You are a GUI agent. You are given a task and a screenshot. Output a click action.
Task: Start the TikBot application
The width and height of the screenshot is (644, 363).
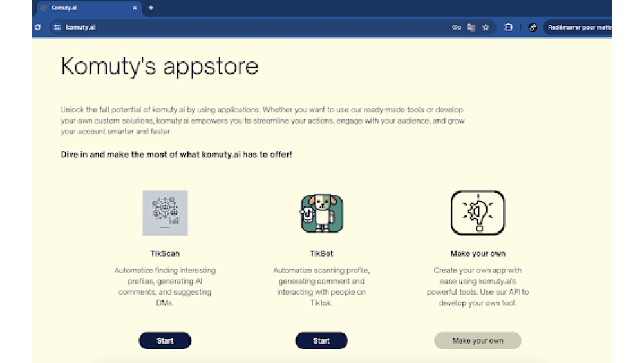[321, 340]
